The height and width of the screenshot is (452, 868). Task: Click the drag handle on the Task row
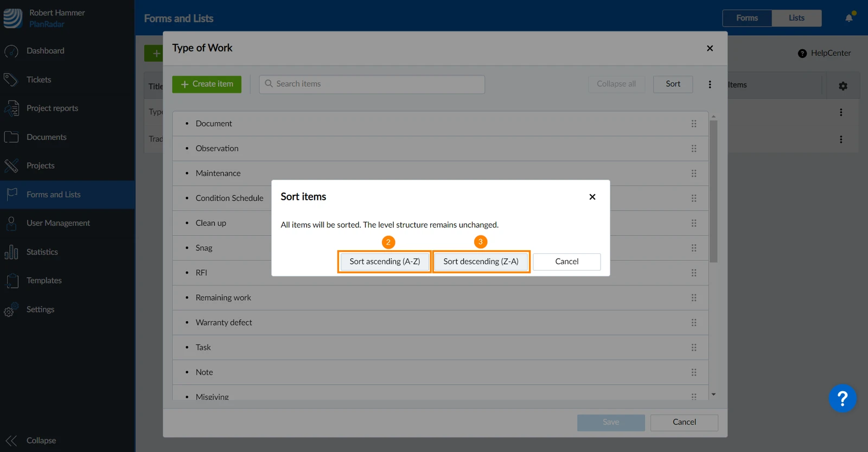[694, 347]
